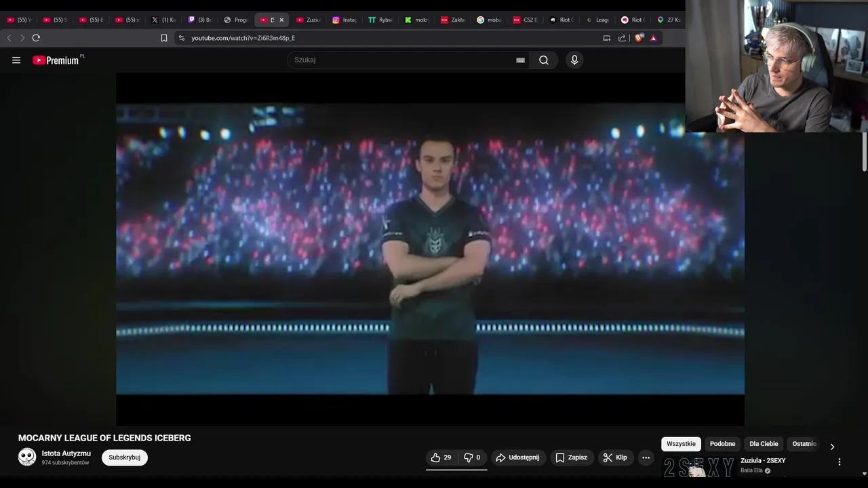
Task: Switch to the 27 Ks maps tab
Action: 669,20
